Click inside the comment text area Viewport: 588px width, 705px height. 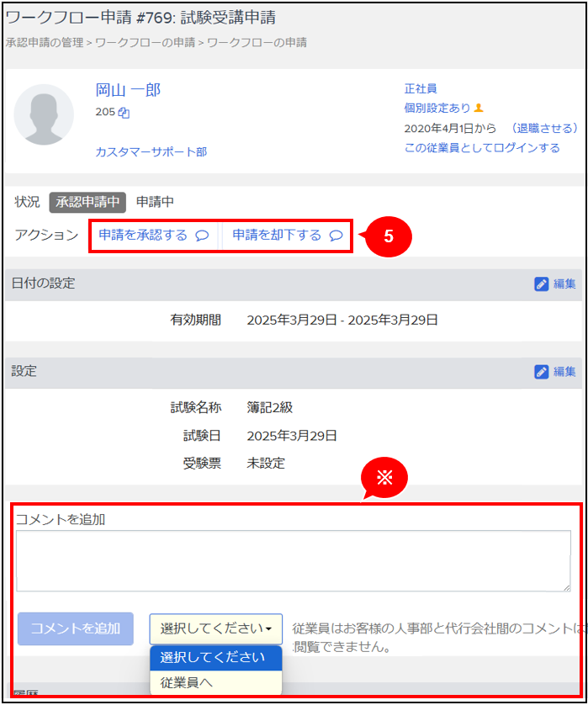(x=293, y=560)
